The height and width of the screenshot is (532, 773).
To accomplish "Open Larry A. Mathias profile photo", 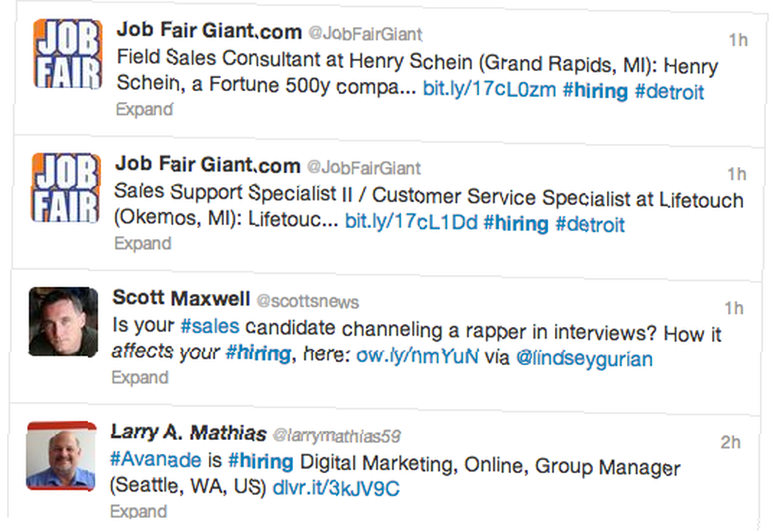I will [61, 455].
